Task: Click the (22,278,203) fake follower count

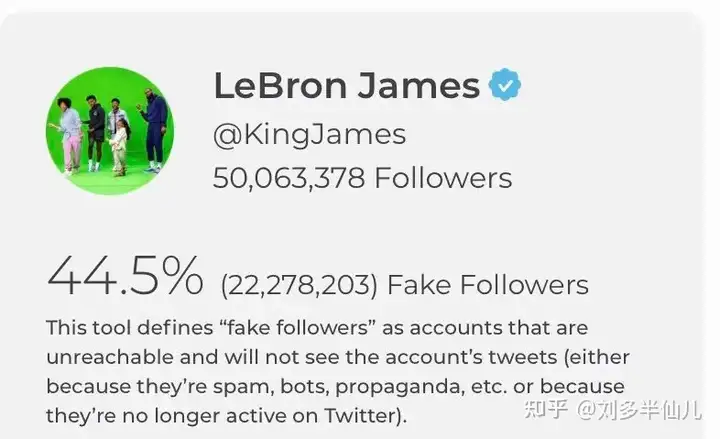Action: point(299,286)
